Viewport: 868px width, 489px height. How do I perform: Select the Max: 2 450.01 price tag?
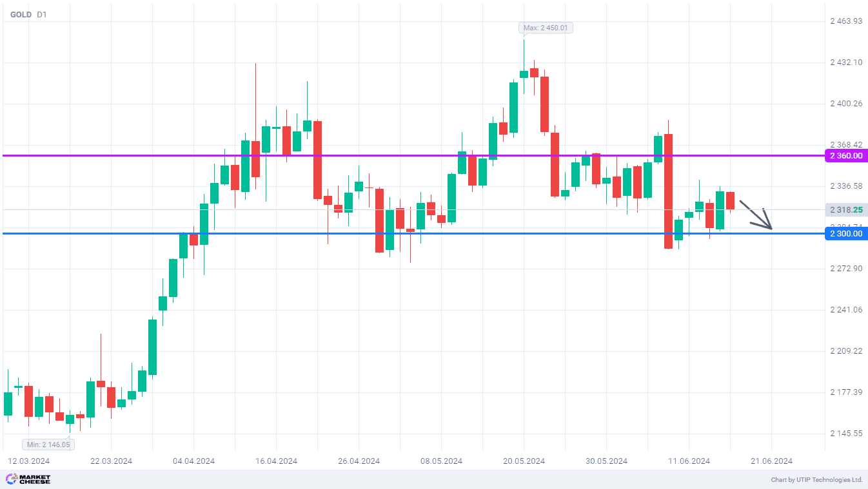point(546,28)
